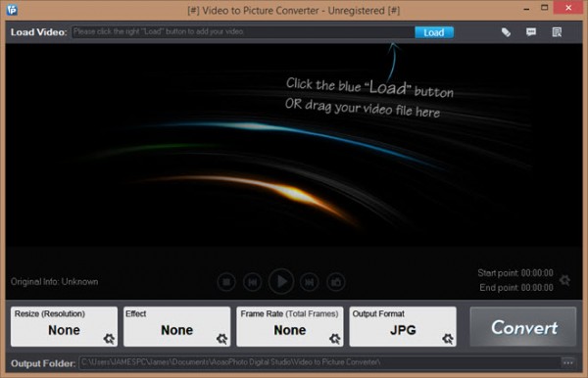Open the Output Format JPG panel
The height and width of the screenshot is (378, 588).
pyautogui.click(x=403, y=327)
